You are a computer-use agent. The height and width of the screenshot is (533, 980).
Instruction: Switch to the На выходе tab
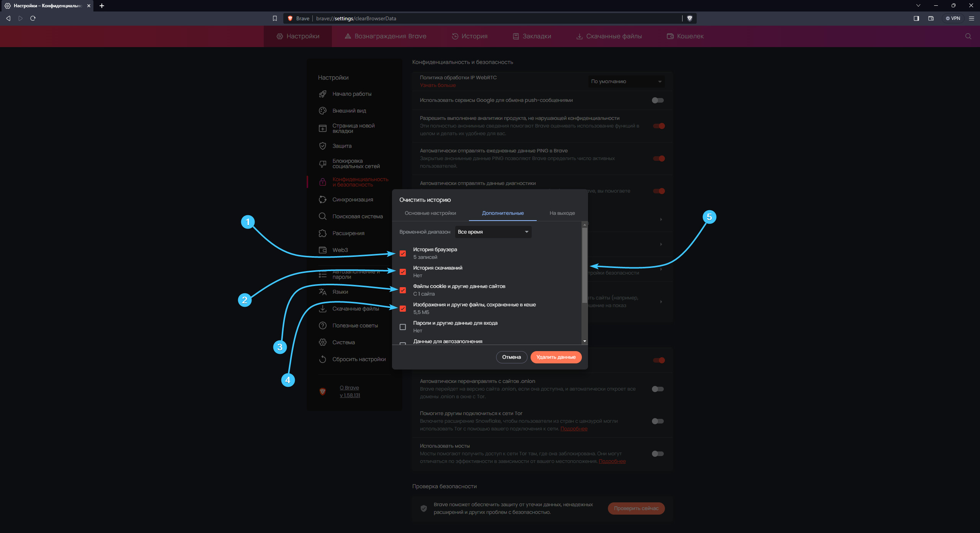(x=562, y=213)
